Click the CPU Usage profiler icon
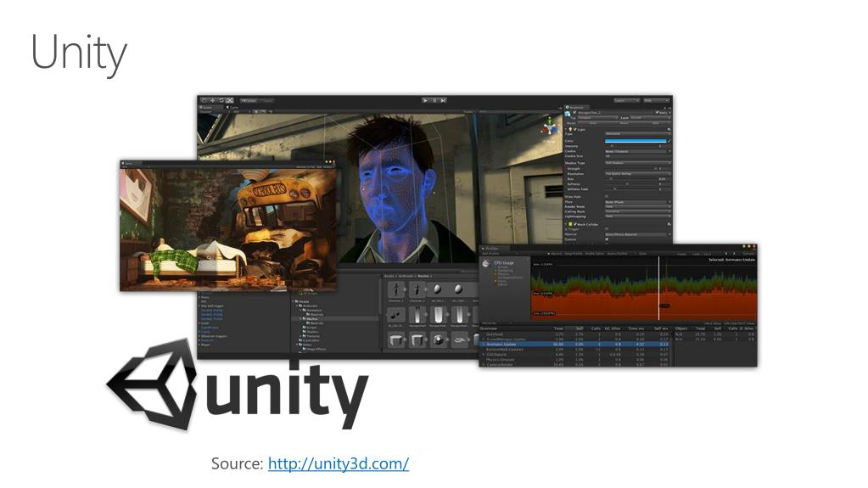Screen dimensions: 868x488 (486, 264)
